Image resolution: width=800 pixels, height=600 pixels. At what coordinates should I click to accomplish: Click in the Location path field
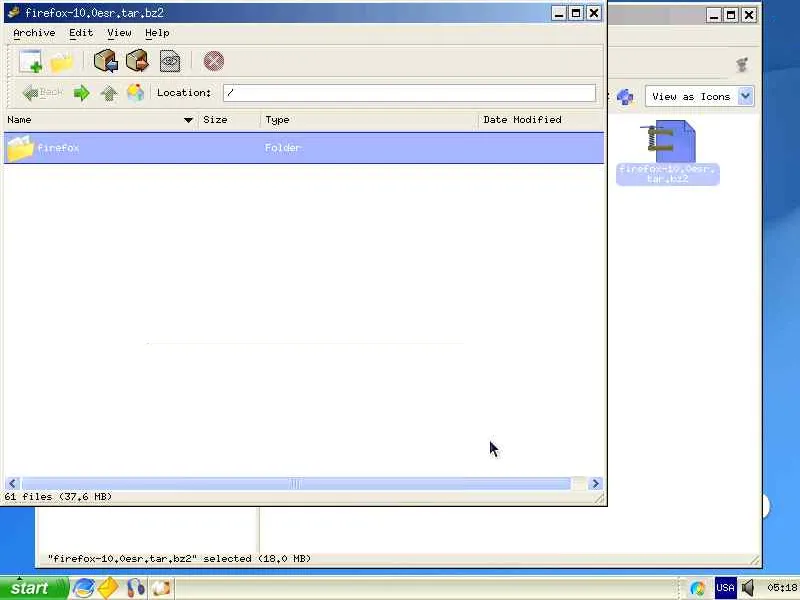point(409,93)
